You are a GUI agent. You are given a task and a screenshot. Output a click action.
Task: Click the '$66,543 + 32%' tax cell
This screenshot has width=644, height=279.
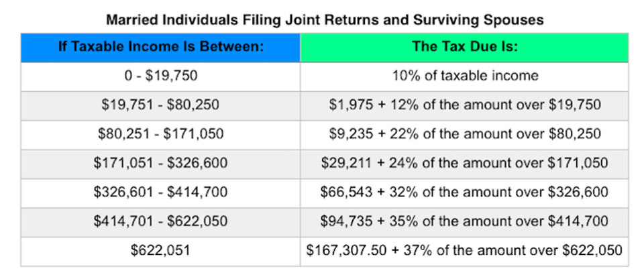[464, 193]
